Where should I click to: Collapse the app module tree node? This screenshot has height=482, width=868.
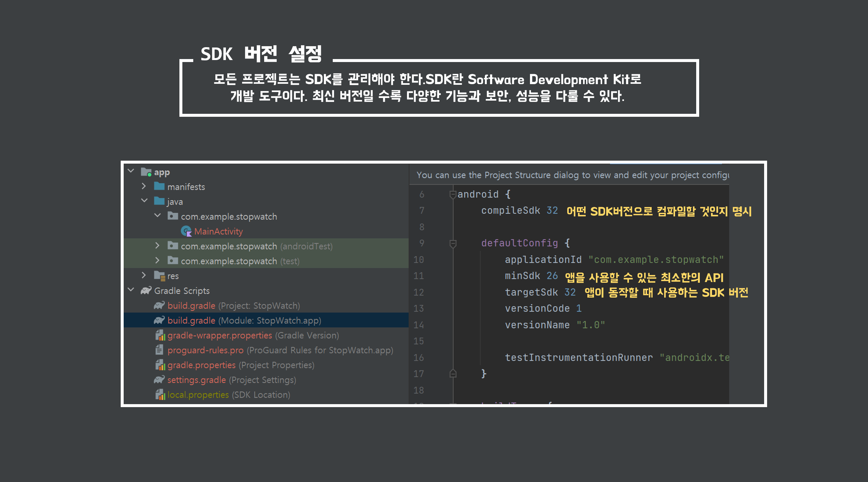[131, 171]
